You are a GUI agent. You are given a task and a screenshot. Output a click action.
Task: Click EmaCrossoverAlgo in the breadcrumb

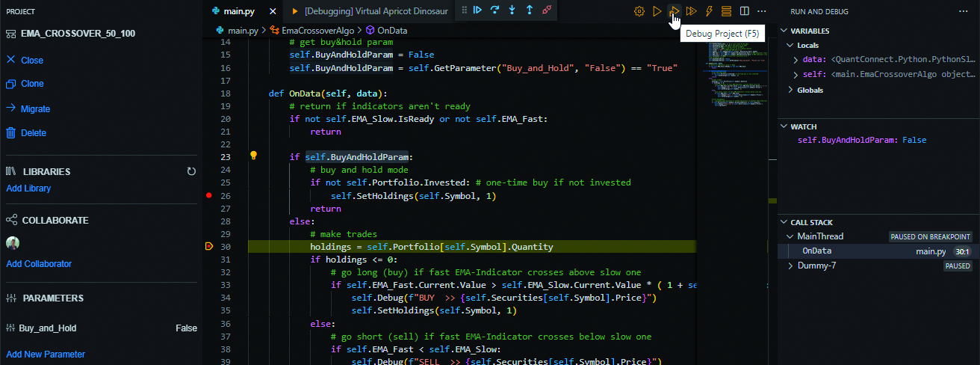pyautogui.click(x=318, y=31)
